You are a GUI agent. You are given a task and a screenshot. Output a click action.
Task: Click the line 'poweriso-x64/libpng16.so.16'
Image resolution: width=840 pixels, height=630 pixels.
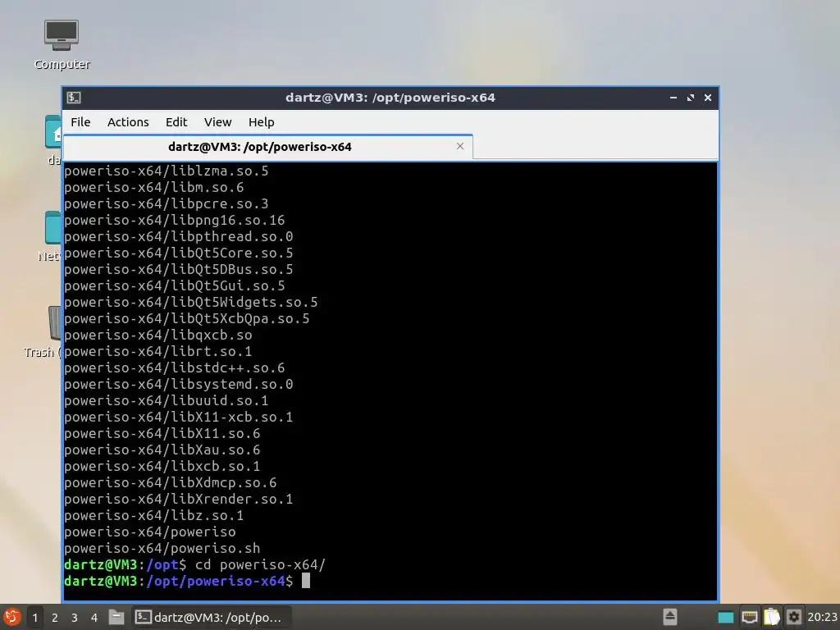(x=175, y=220)
